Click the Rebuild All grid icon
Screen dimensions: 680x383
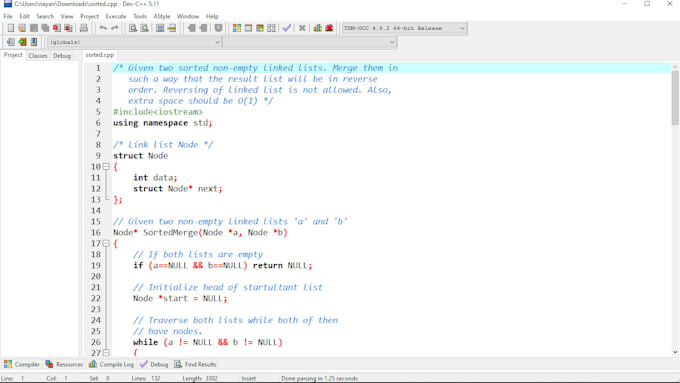pos(271,28)
